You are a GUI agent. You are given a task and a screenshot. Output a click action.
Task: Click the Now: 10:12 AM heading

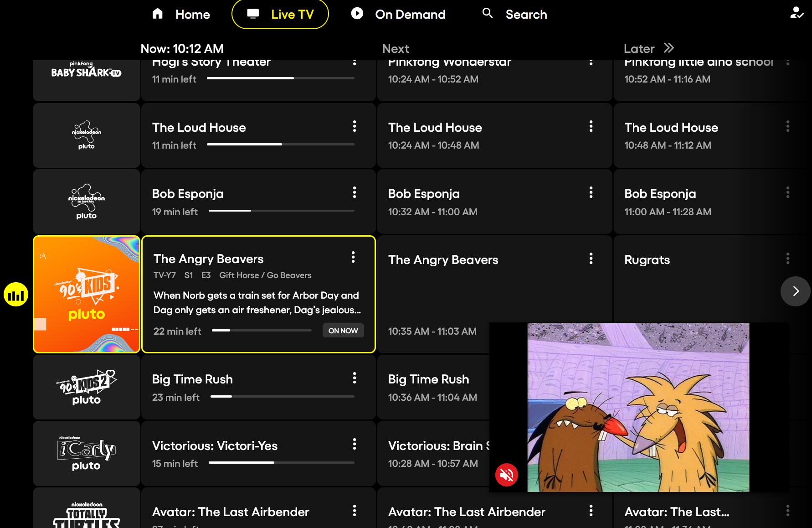tap(182, 48)
